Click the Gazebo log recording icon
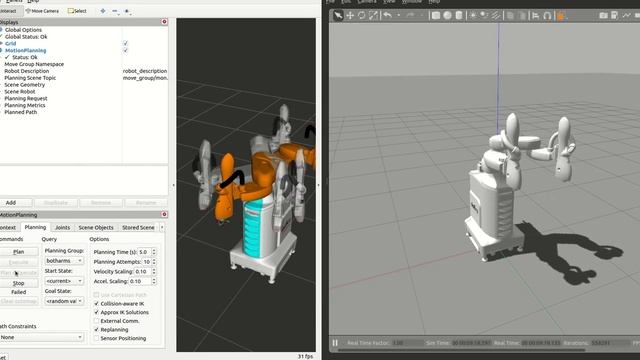The width and height of the screenshot is (640, 360). tap(615, 16)
